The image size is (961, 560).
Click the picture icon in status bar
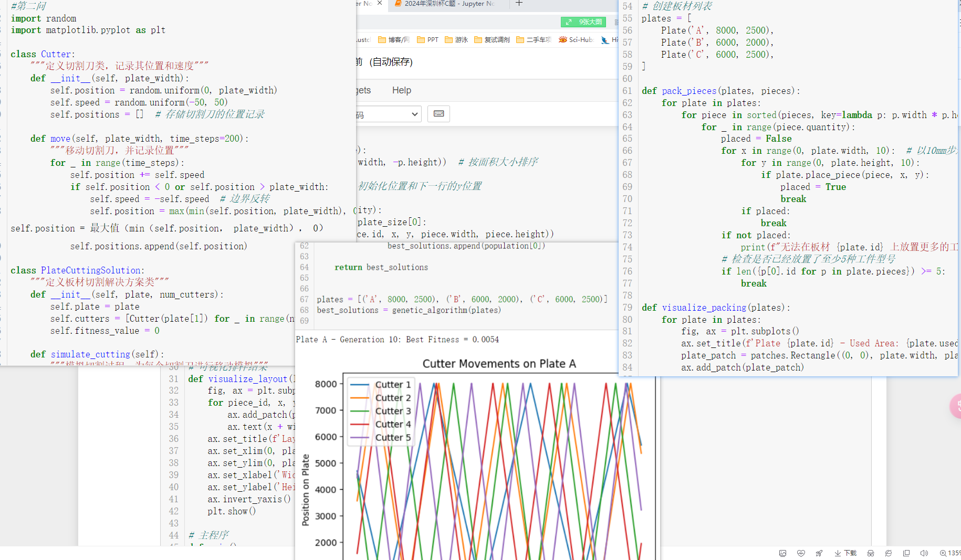782,553
